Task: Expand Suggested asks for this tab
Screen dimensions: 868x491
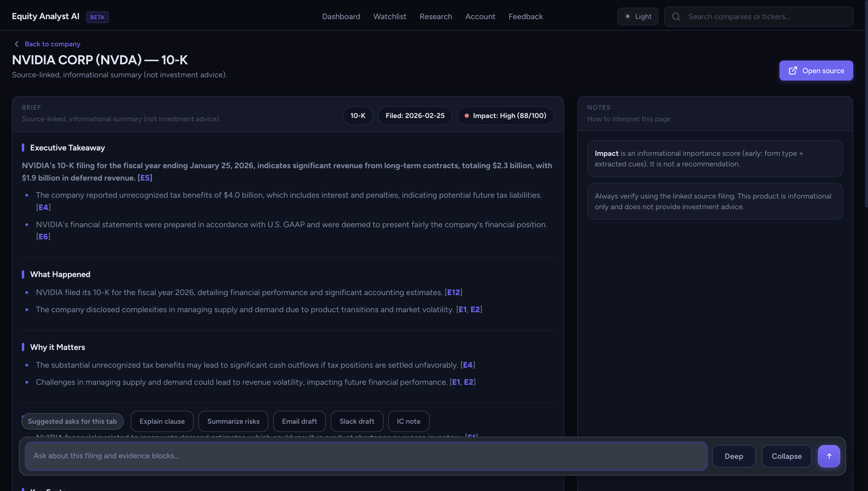Action: pyautogui.click(x=72, y=421)
